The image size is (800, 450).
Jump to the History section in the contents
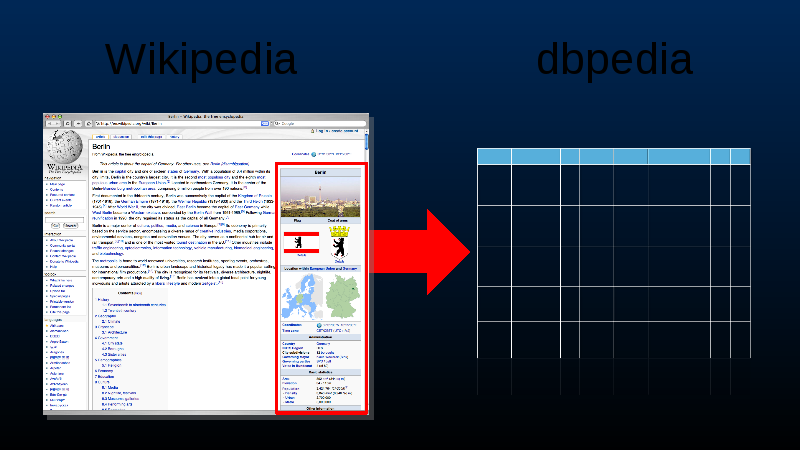point(103,300)
